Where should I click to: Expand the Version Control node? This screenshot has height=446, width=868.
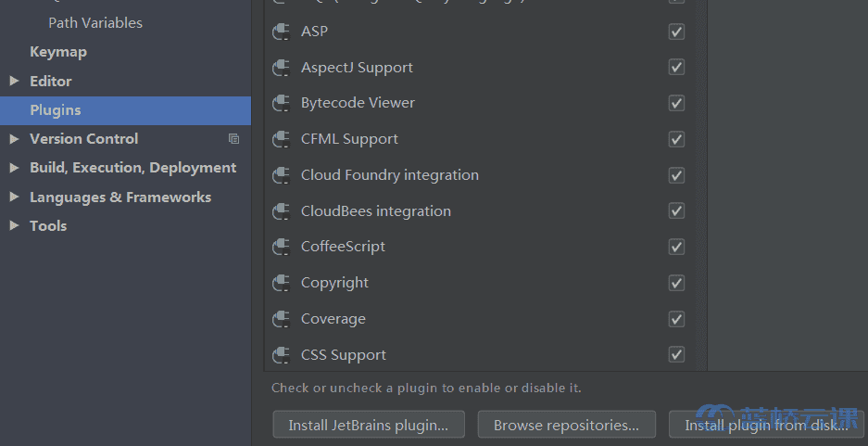tap(15, 138)
